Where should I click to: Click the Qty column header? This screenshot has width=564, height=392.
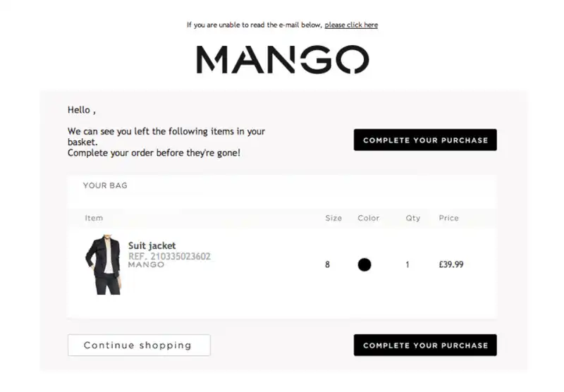[x=413, y=218]
